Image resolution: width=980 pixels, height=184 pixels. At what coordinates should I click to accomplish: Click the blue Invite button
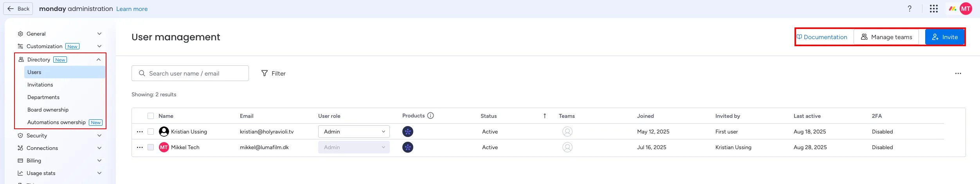[x=944, y=37]
